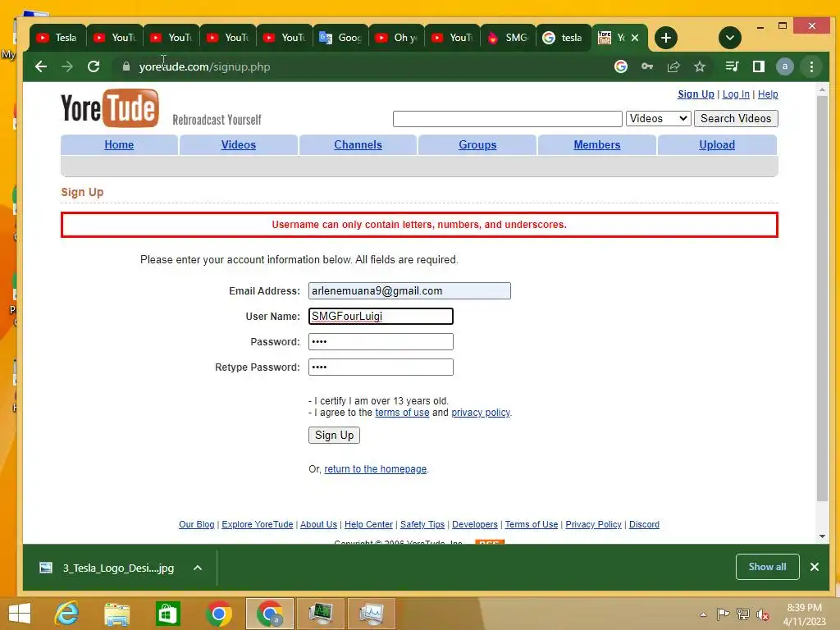Open the Members navigation tab

pos(597,144)
